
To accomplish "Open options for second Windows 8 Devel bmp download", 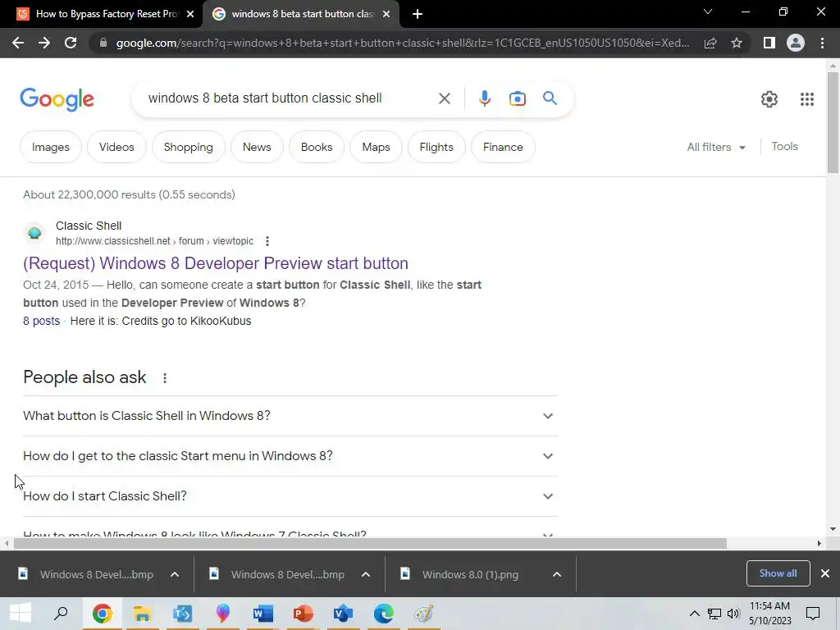I will point(366,574).
